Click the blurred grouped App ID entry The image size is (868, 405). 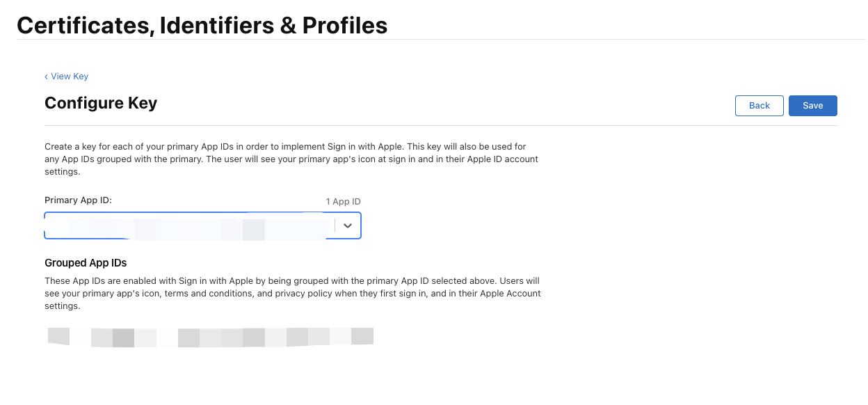tap(210, 337)
